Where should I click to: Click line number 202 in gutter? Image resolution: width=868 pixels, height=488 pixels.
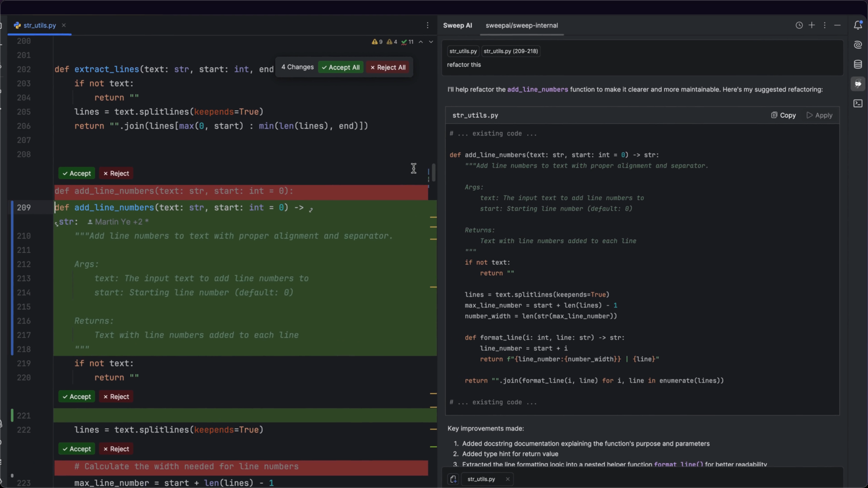(x=24, y=69)
